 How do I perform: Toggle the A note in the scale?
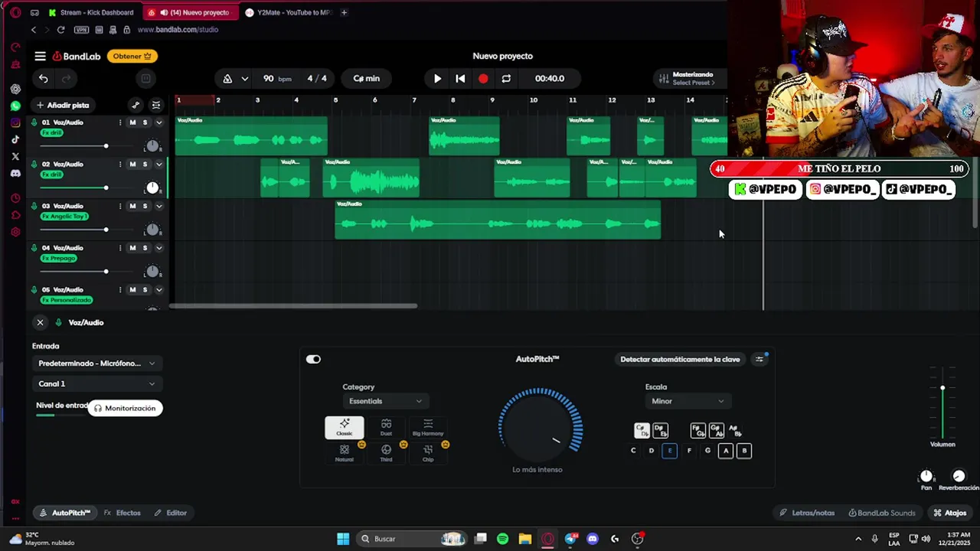click(x=726, y=451)
